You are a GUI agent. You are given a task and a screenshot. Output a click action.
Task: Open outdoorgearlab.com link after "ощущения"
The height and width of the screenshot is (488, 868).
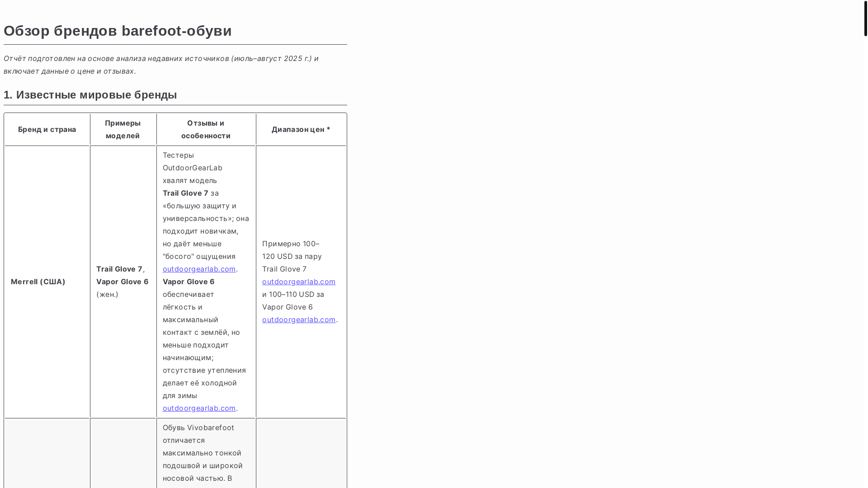click(199, 269)
